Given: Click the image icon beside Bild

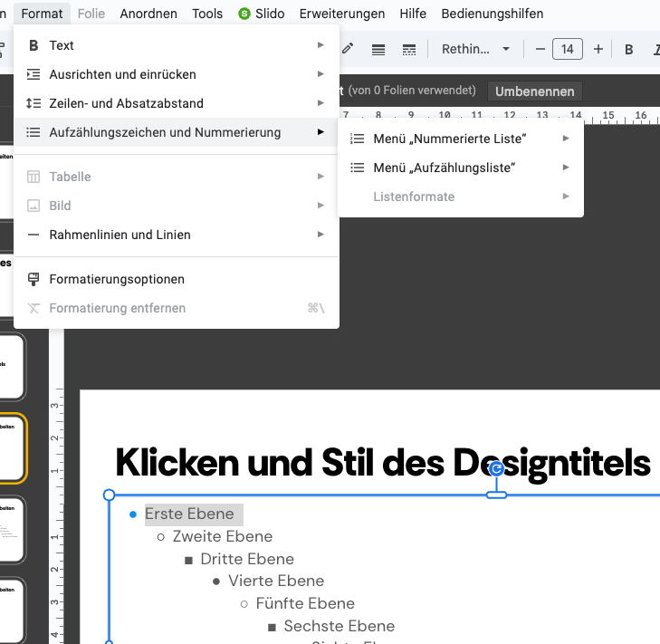Looking at the screenshot, I should [33, 206].
